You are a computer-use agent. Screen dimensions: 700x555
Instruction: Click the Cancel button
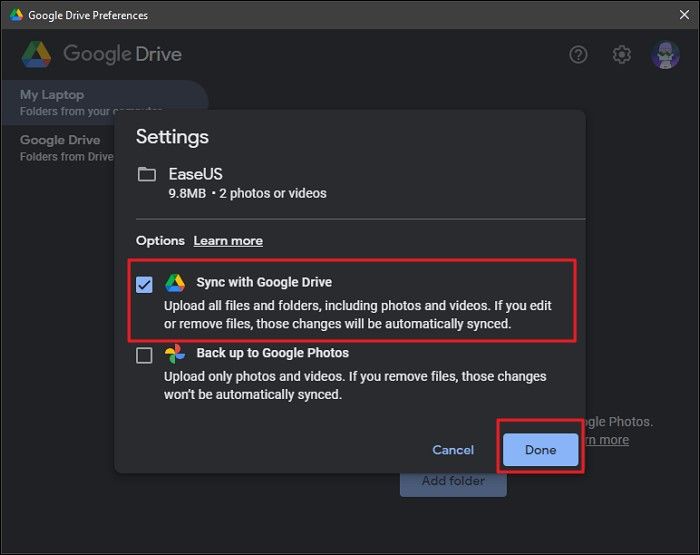[453, 450]
